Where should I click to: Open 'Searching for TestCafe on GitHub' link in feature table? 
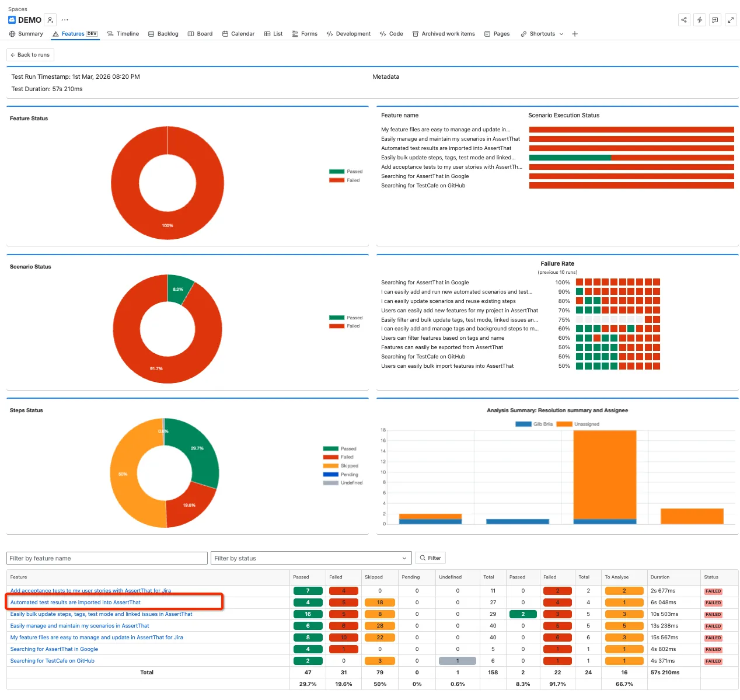click(52, 661)
